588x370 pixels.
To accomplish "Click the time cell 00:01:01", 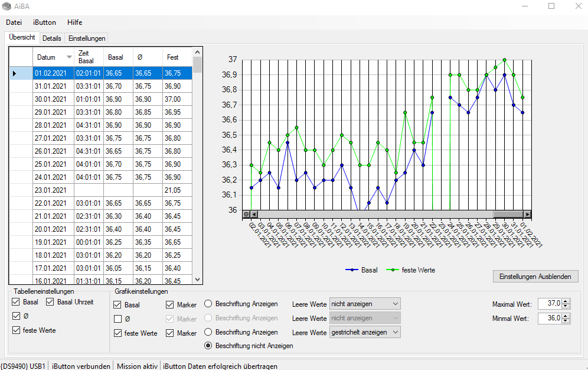I will coord(89,242).
